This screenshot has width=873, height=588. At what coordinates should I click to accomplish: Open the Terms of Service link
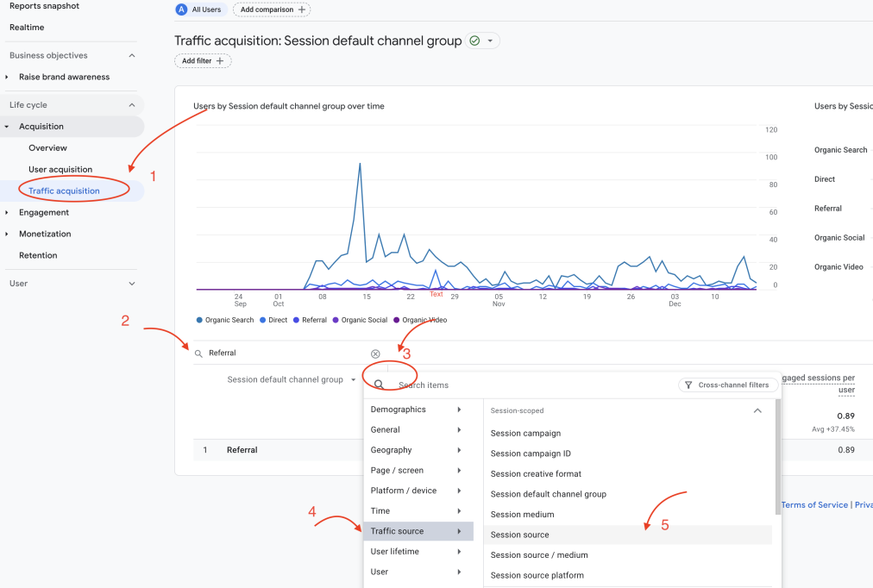[x=814, y=504]
